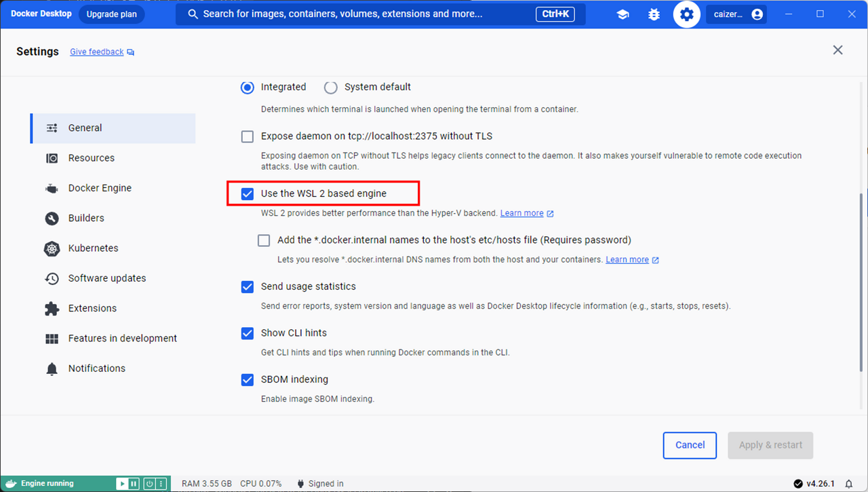Screen dimensions: 868x492
Task: Click the Settings gear icon in header
Action: pyautogui.click(x=686, y=14)
